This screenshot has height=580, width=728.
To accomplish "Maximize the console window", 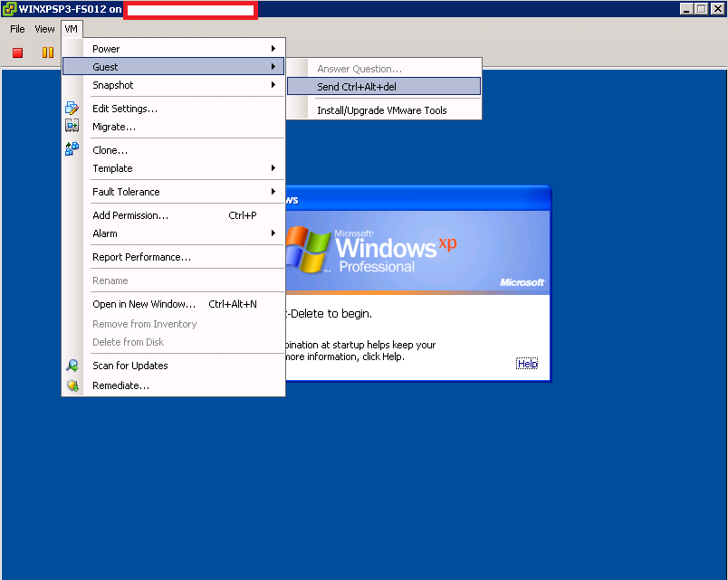I will pos(702,9).
